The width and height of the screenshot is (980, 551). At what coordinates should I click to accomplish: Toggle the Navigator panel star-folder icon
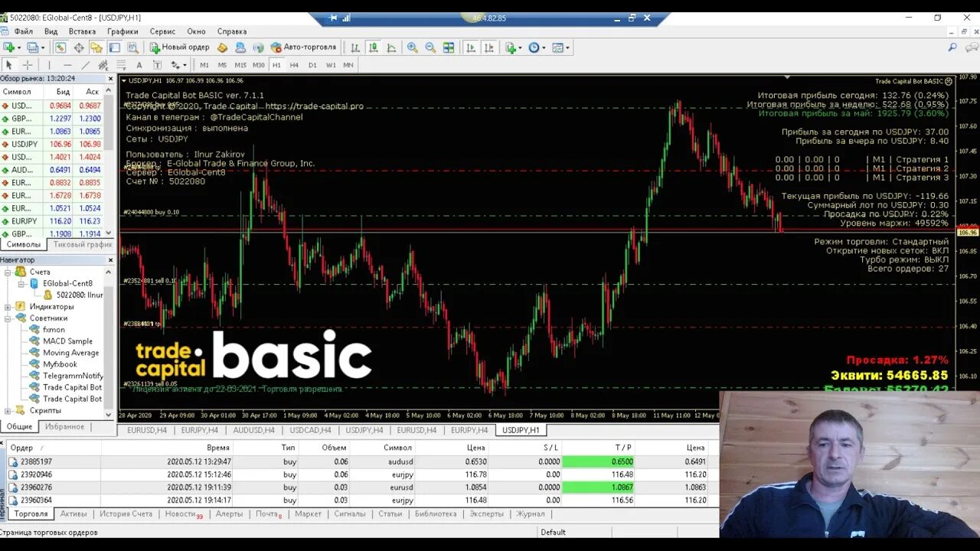point(96,47)
